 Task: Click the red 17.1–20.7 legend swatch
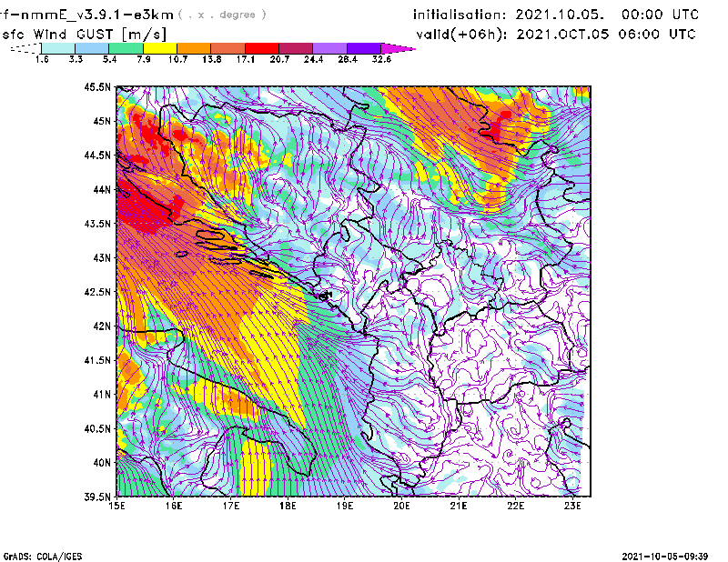click(x=262, y=48)
